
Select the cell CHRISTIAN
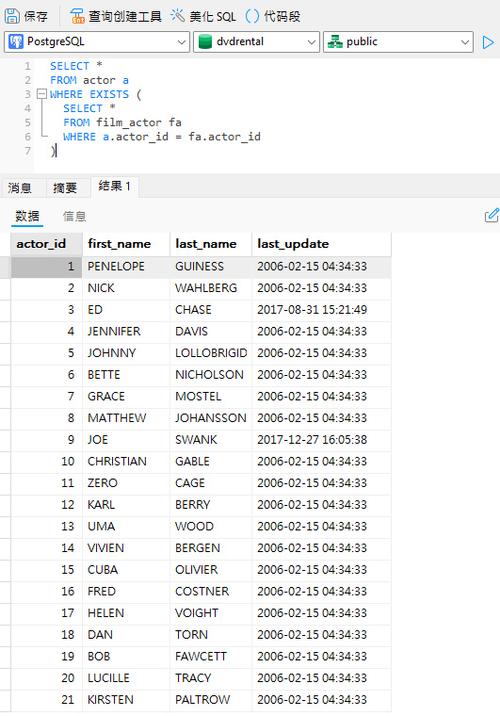click(x=126, y=462)
